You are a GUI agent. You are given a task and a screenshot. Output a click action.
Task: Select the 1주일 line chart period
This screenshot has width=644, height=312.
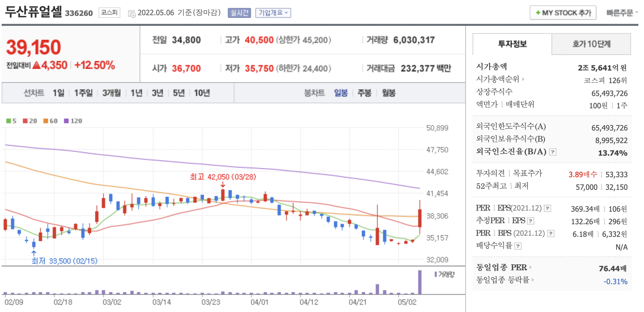tap(83, 93)
